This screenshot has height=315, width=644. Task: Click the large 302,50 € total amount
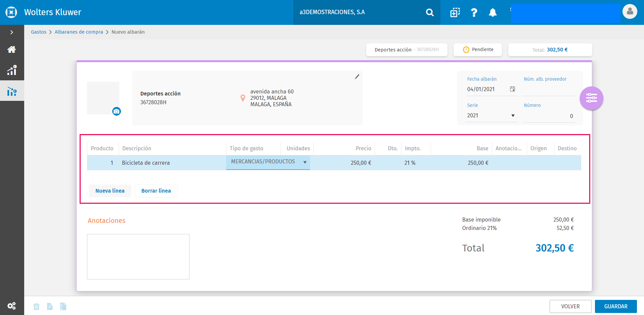pyautogui.click(x=555, y=248)
